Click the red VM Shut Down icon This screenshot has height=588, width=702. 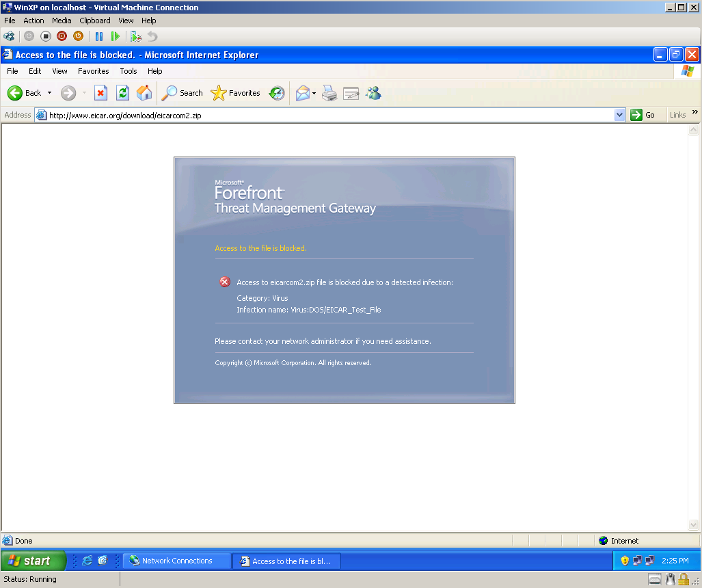point(62,36)
